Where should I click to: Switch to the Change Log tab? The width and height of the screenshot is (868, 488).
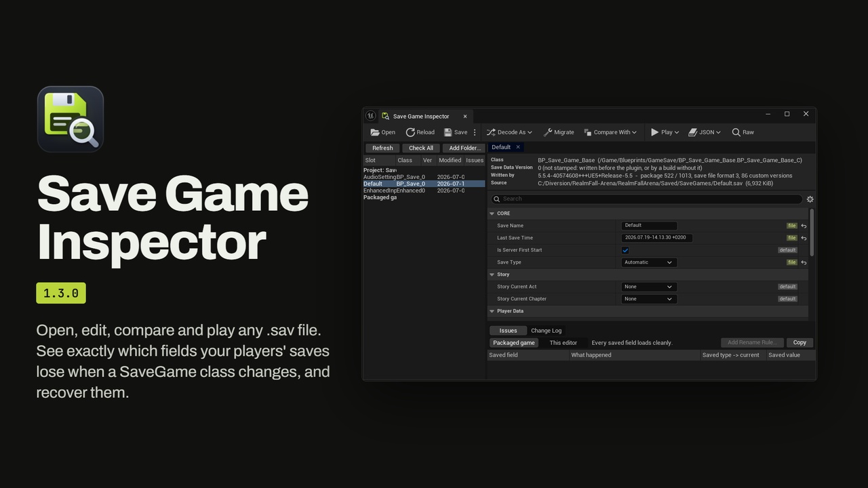[x=546, y=331]
